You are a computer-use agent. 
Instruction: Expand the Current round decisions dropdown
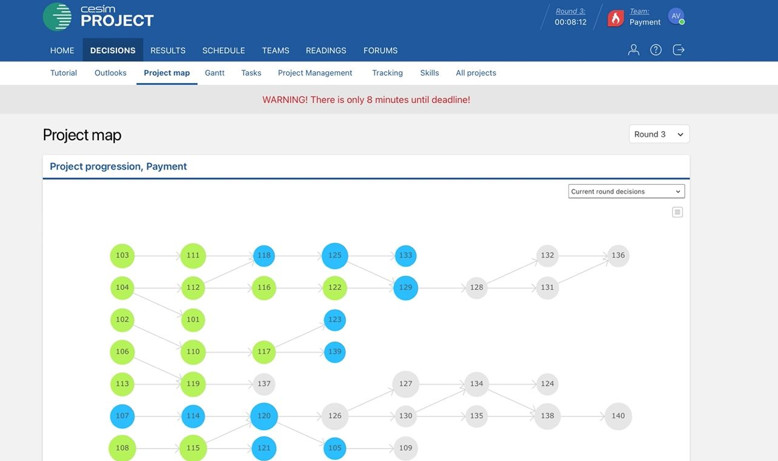[626, 191]
